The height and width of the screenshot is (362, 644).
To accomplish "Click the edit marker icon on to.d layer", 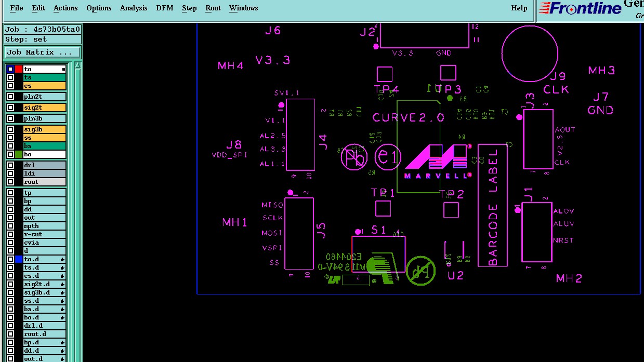I will pyautogui.click(x=62, y=259).
